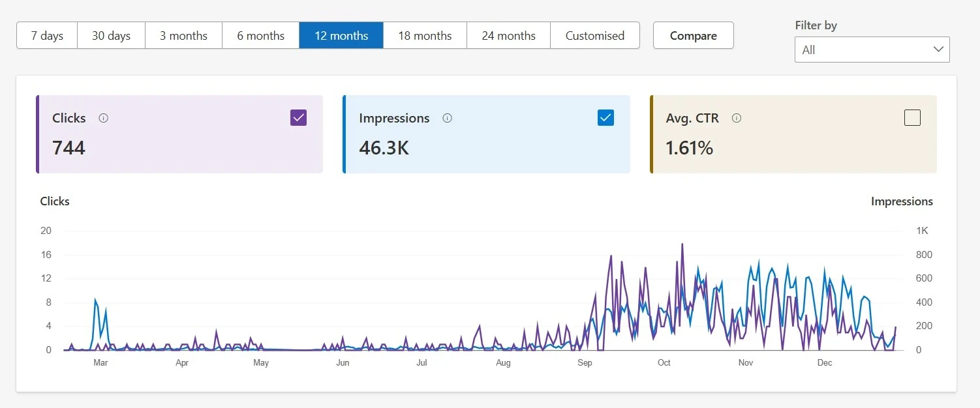Enable the Avg. CTR checkbox
Viewport: 980px width, 408px height.
click(912, 117)
